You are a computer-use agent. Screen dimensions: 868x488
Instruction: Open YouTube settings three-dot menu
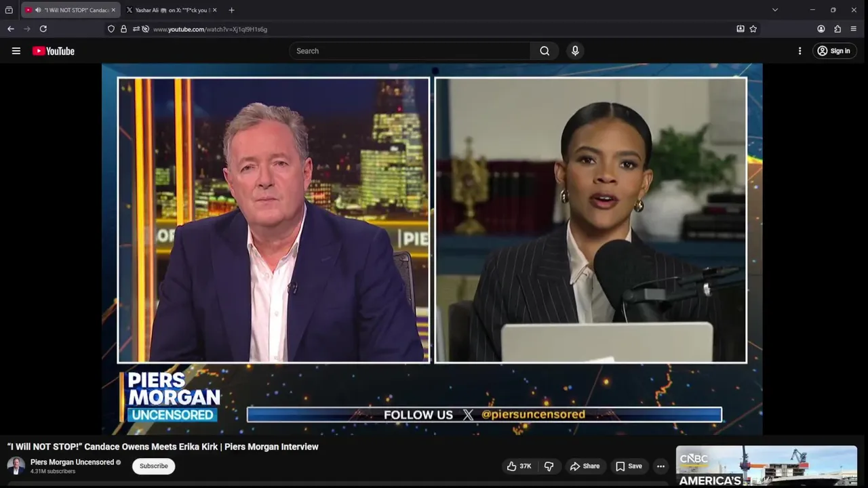800,51
